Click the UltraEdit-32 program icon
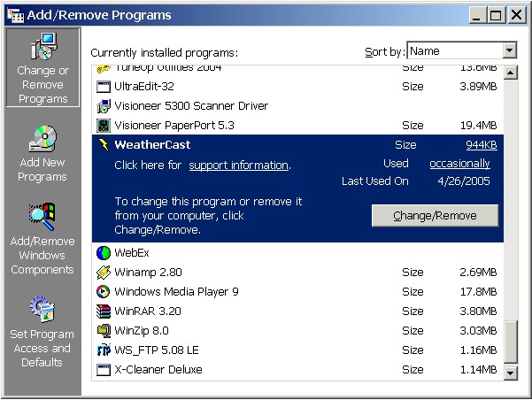The image size is (532, 400). (104, 87)
